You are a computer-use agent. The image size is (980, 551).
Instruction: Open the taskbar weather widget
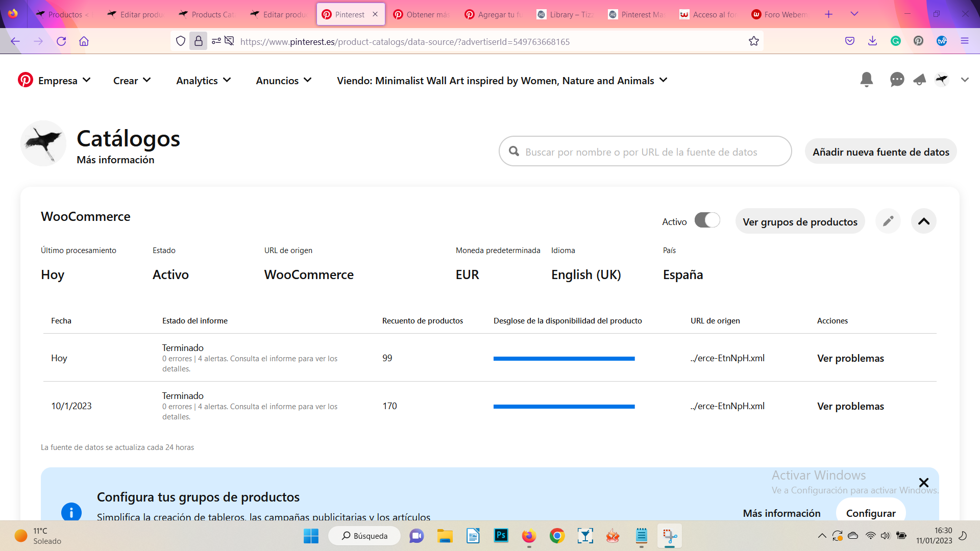click(38, 536)
